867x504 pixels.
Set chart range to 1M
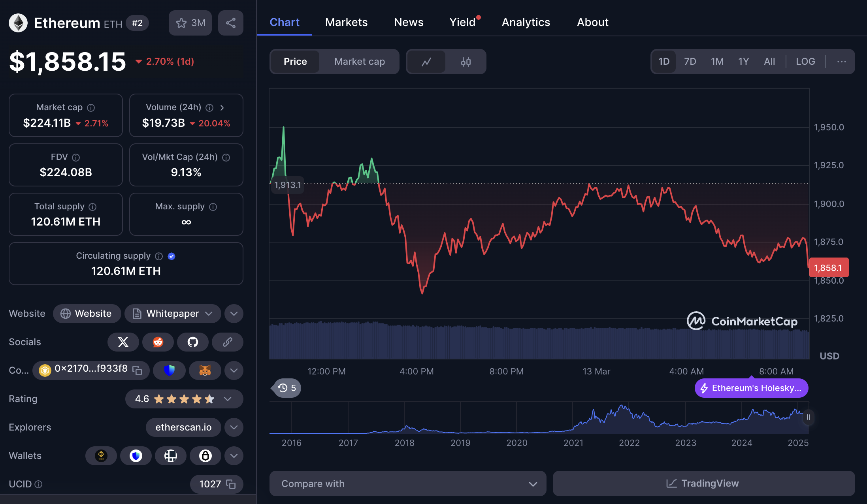tap(717, 62)
